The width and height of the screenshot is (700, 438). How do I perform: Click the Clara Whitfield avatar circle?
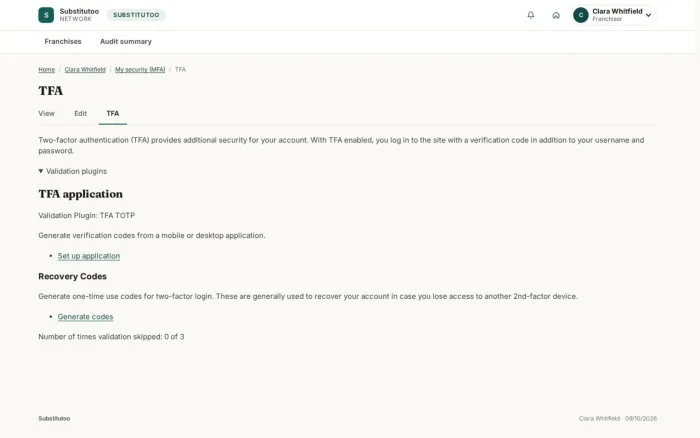coord(581,15)
